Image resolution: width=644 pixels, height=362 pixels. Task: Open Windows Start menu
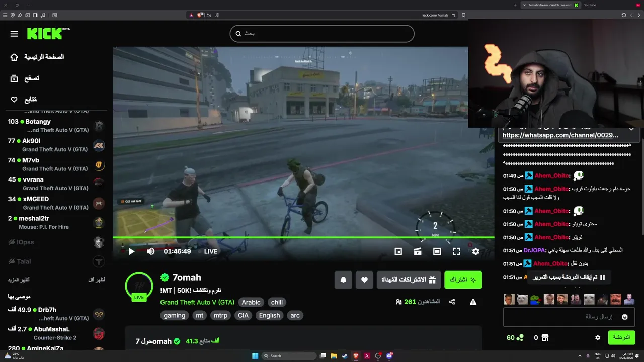(x=255, y=356)
